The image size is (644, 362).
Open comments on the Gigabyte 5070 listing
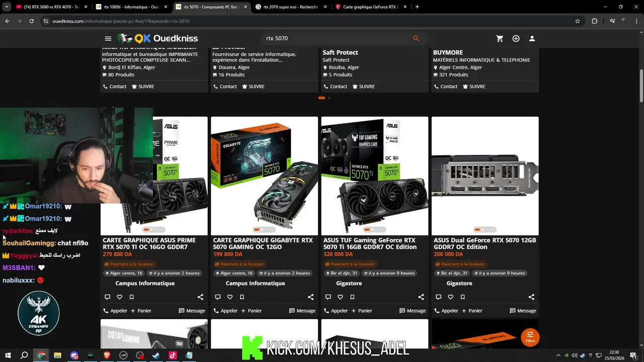(218, 297)
